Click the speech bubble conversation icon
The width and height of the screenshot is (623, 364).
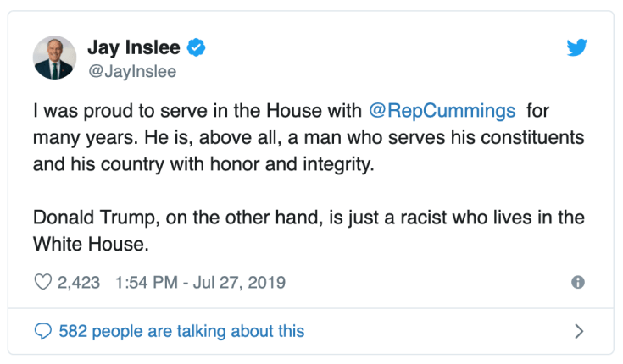point(42,330)
